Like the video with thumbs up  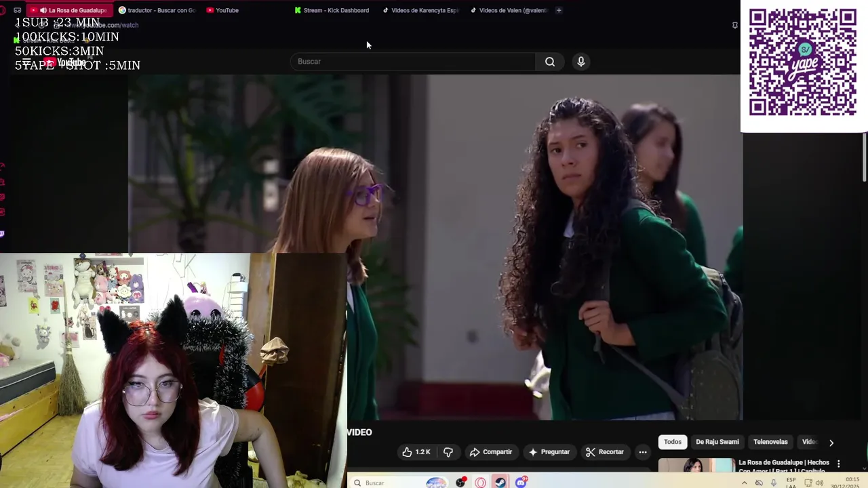point(416,452)
